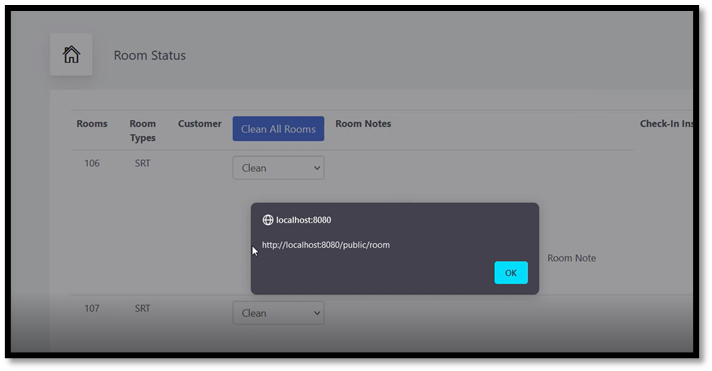This screenshot has width=712, height=371.
Task: Click the Rooms column header
Action: 92,124
